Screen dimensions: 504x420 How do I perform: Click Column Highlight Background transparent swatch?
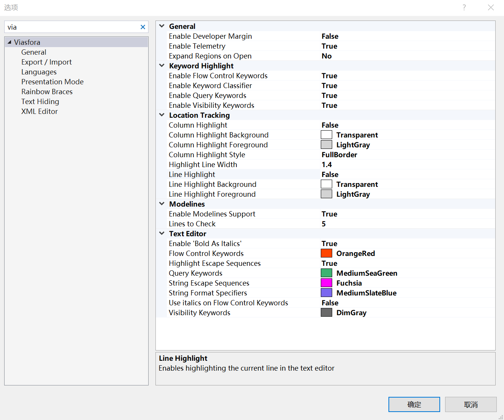326,135
